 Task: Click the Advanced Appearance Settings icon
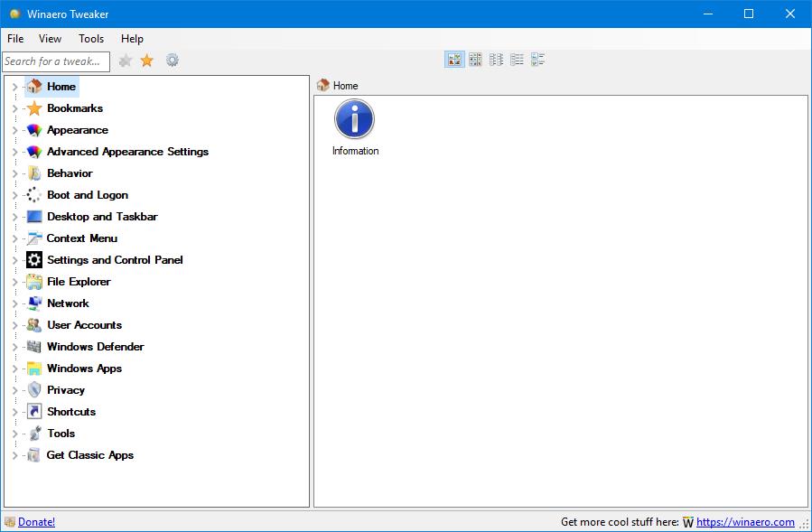34,151
